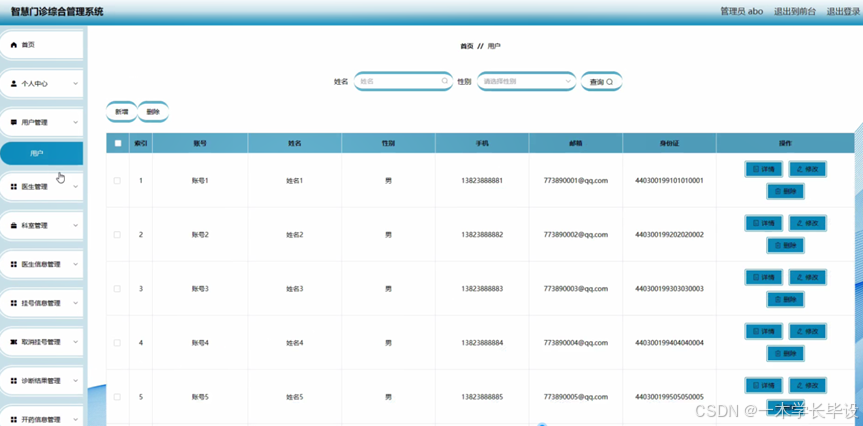Expand the 个人中心 menu chevron

pos(75,84)
